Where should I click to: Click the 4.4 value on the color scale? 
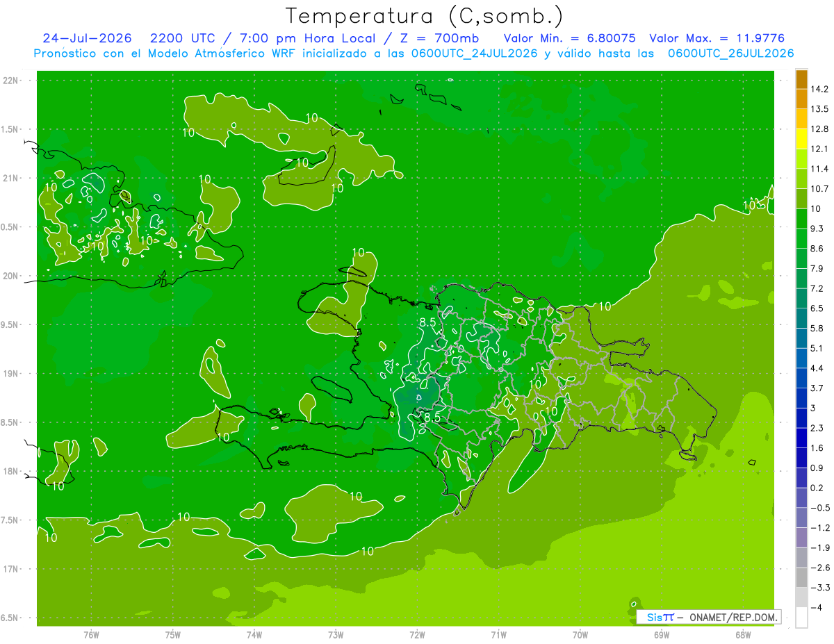click(817, 368)
